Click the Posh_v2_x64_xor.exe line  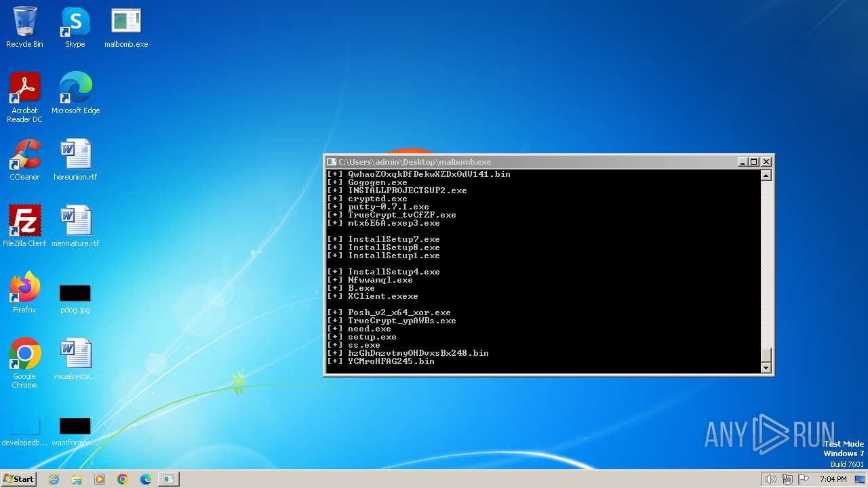click(x=389, y=312)
